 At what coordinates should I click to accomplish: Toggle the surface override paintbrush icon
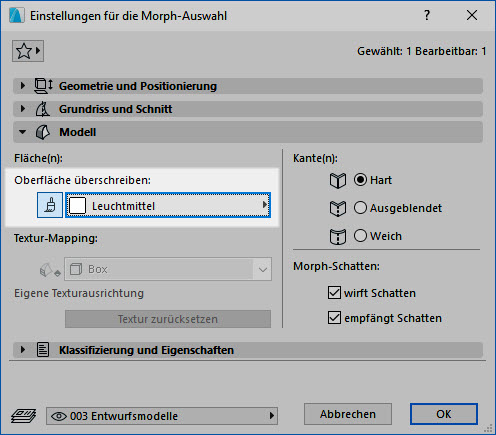pyautogui.click(x=50, y=205)
